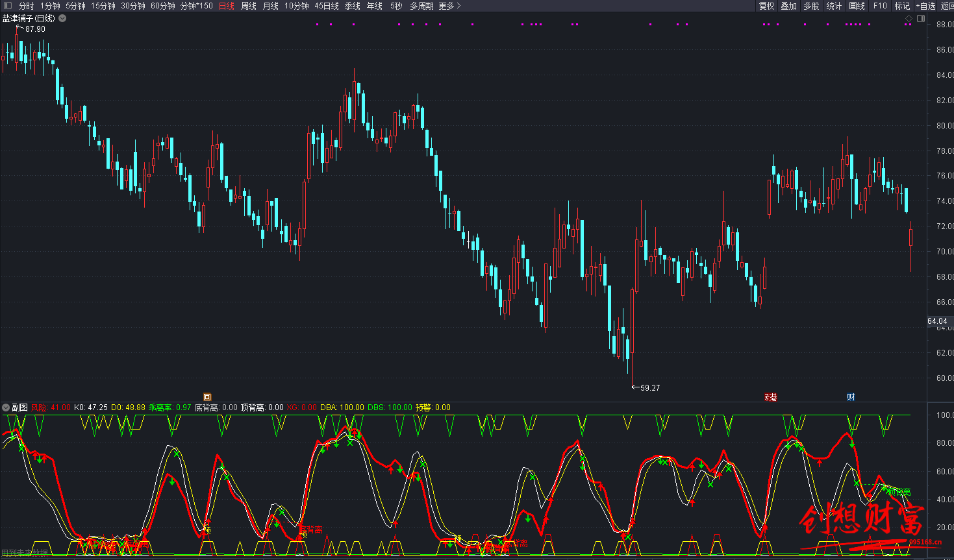954x560 pixels.
Task: Switch to 年线 yearly chart
Action: (x=375, y=6)
